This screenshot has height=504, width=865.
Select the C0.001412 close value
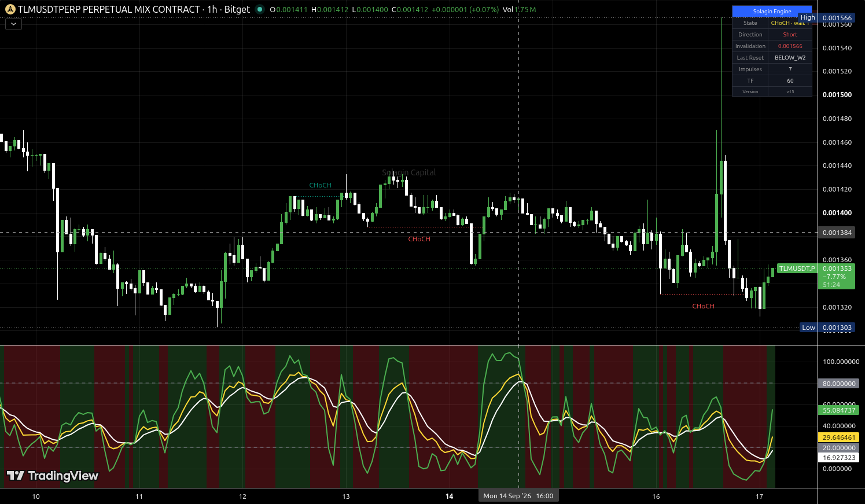click(x=410, y=10)
